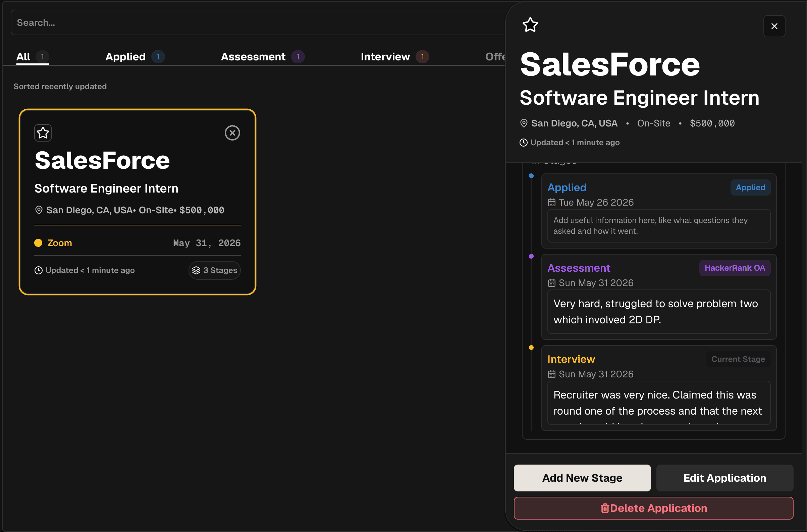
Task: Favorite the SalesForce card with star icon
Action: 43,132
